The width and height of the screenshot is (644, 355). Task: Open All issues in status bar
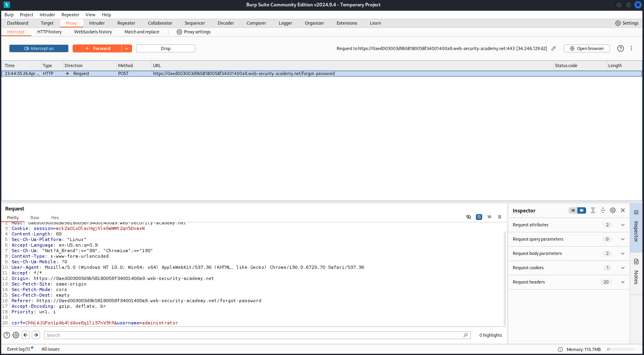(x=50, y=349)
